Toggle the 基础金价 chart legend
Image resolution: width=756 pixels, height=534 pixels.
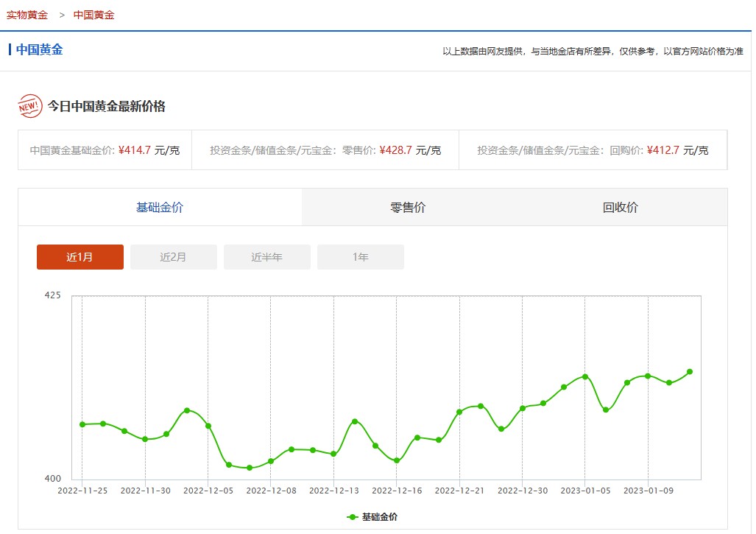372,517
